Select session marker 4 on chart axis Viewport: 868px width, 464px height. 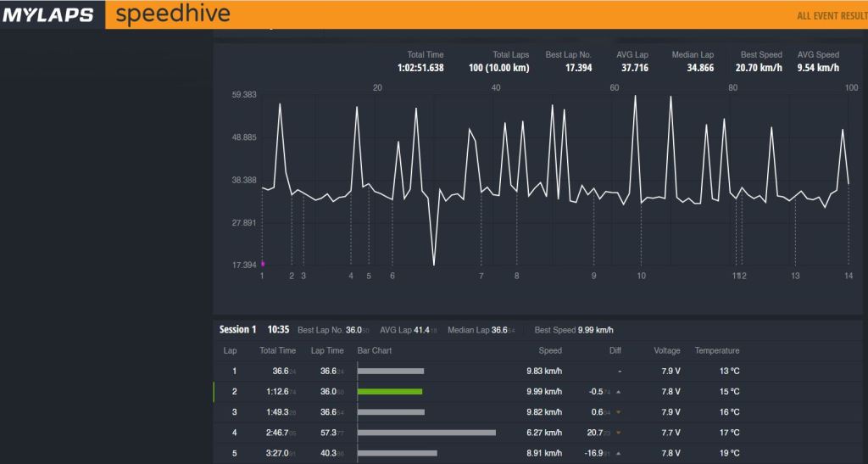tap(351, 276)
